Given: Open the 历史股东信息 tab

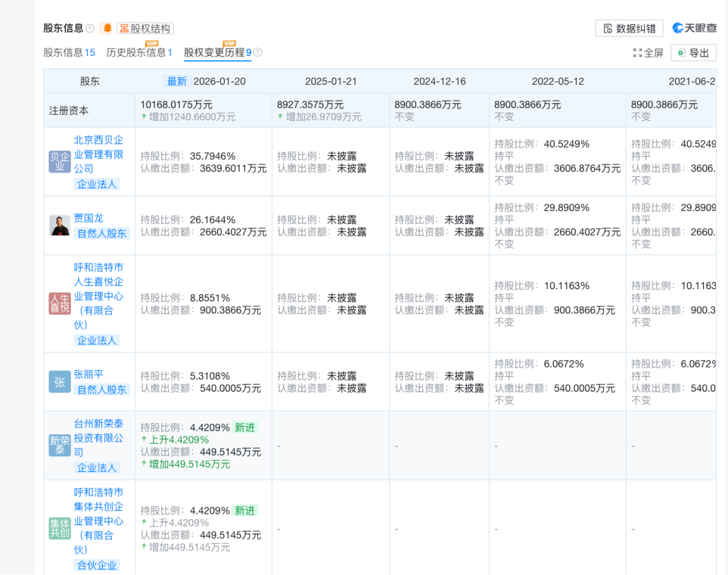Looking at the screenshot, I should click(x=140, y=53).
